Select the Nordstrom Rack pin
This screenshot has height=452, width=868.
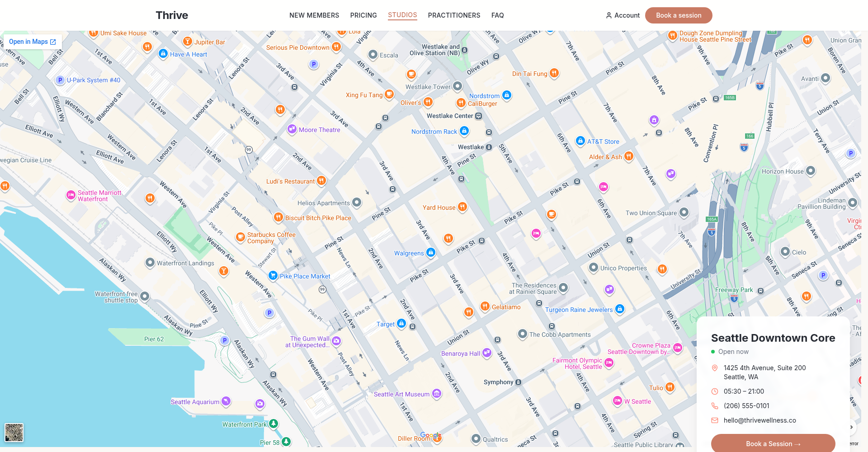pos(464,131)
